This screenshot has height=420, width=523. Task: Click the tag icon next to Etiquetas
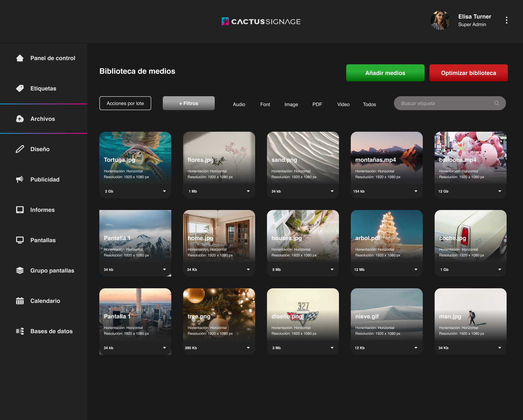point(20,88)
